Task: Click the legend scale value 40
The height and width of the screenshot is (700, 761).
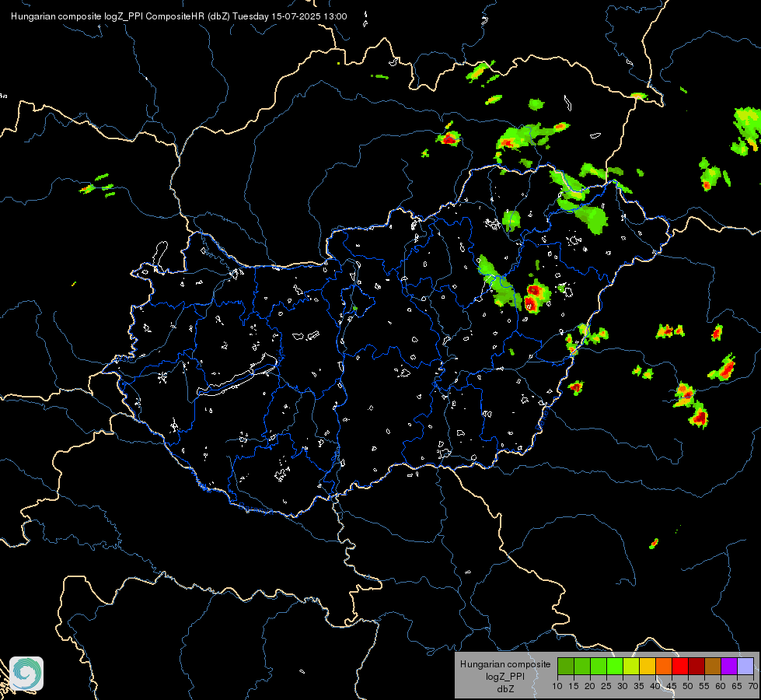Action: (x=655, y=686)
